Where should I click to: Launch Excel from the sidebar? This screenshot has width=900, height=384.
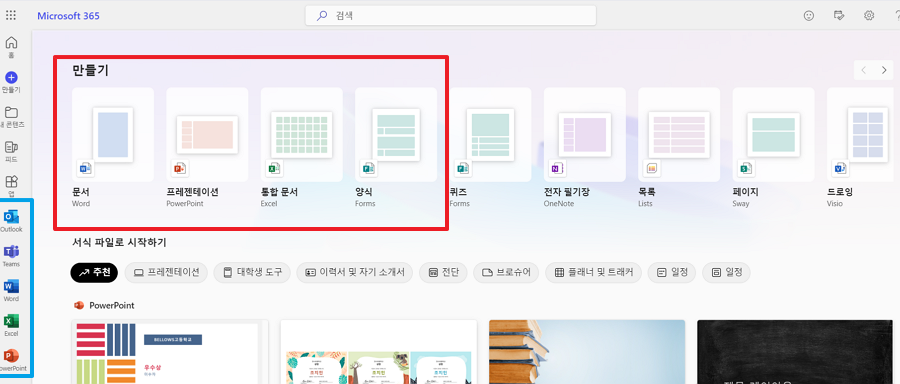(x=11, y=325)
